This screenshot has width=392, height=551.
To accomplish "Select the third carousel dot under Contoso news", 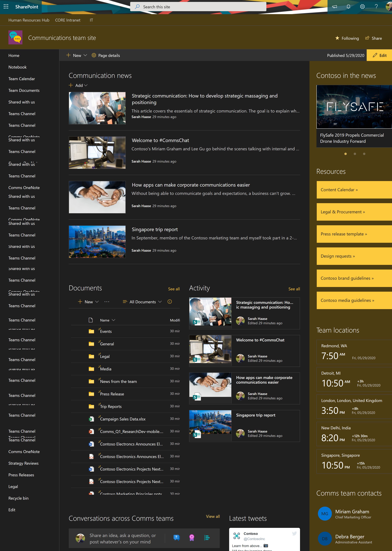I will [x=364, y=154].
